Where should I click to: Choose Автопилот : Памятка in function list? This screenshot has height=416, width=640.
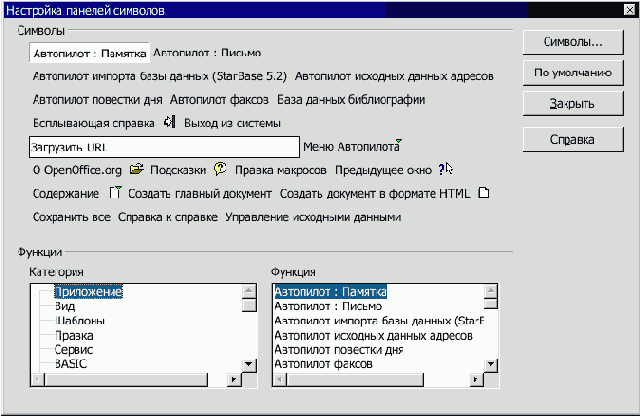click(x=330, y=291)
